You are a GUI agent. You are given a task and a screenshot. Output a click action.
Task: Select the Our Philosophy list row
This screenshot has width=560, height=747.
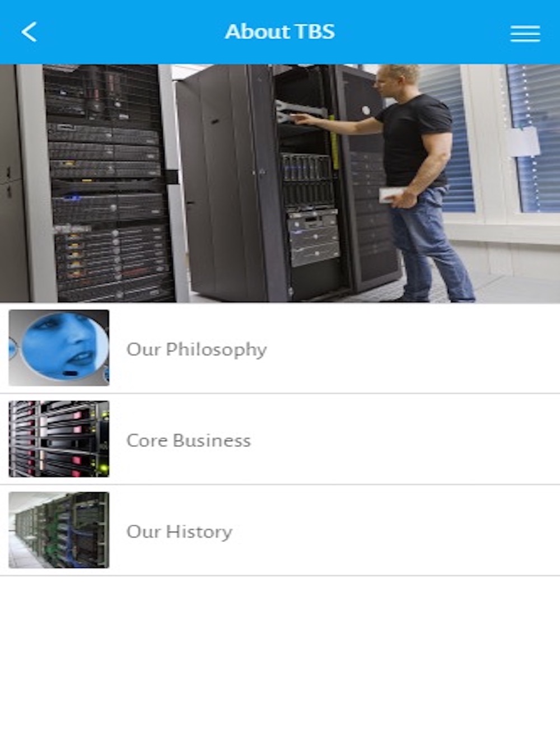pyautogui.click(x=280, y=348)
